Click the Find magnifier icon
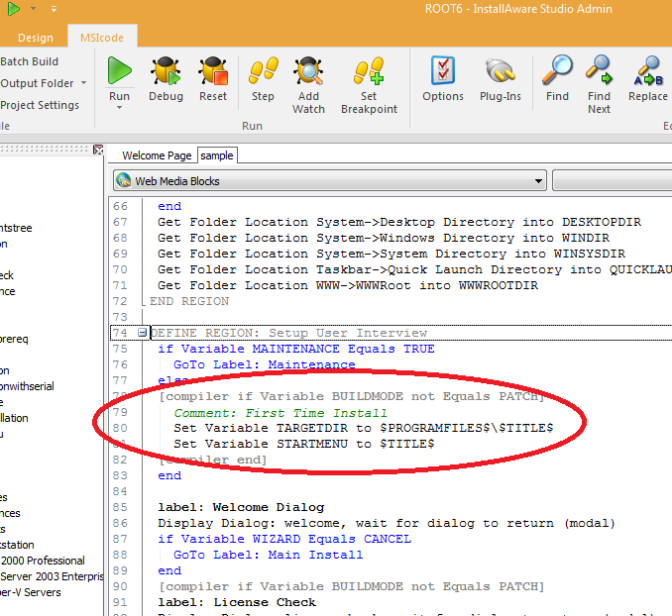The width and height of the screenshot is (672, 616). coord(557,70)
